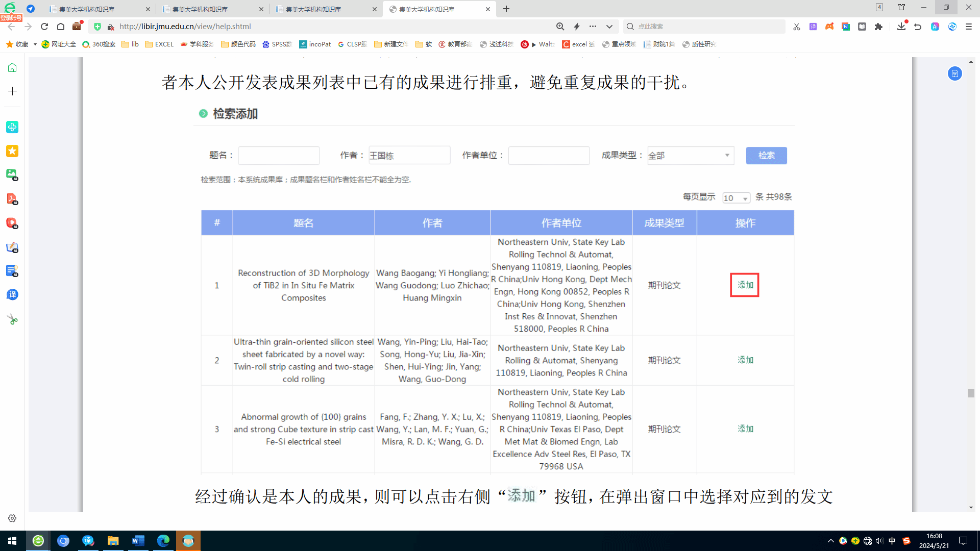The width and height of the screenshot is (980, 551).
Task: Open the three-dots more options in address bar
Action: 593,27
